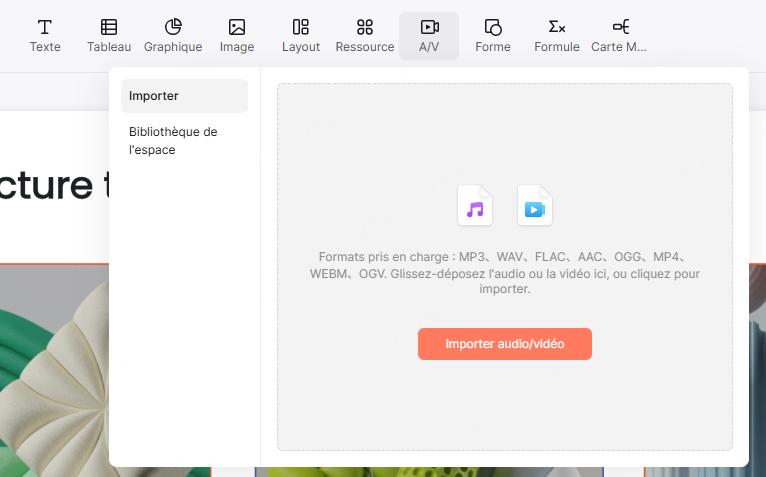Click the Image insert icon

237,35
